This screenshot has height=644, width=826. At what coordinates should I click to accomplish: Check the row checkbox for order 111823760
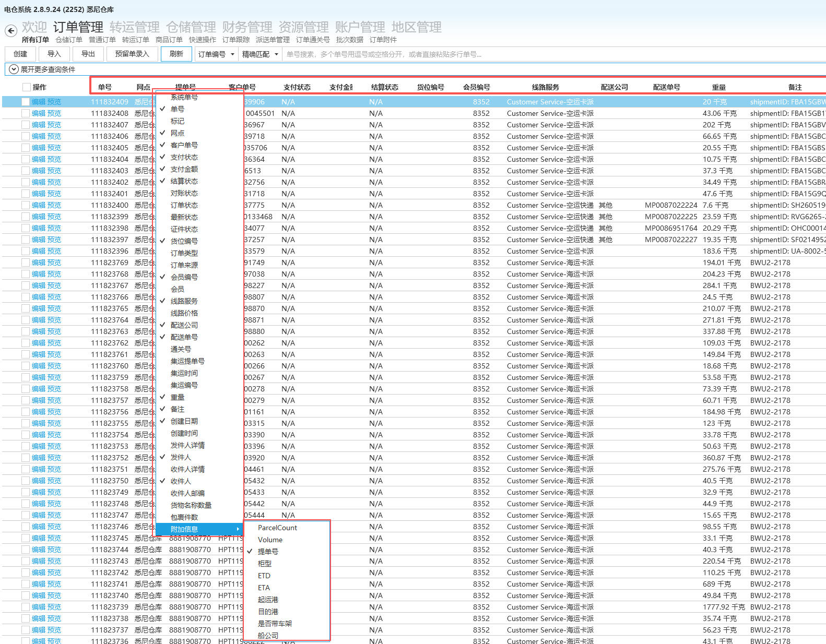point(26,366)
